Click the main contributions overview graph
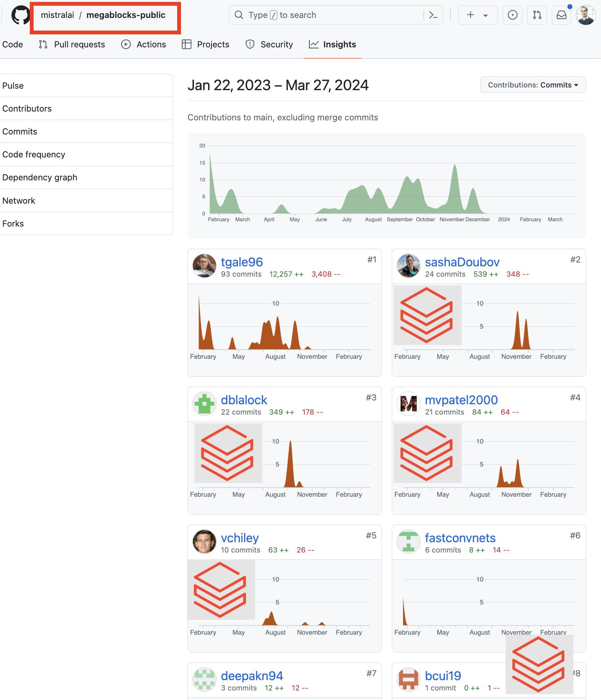The image size is (601, 700). pos(386,186)
